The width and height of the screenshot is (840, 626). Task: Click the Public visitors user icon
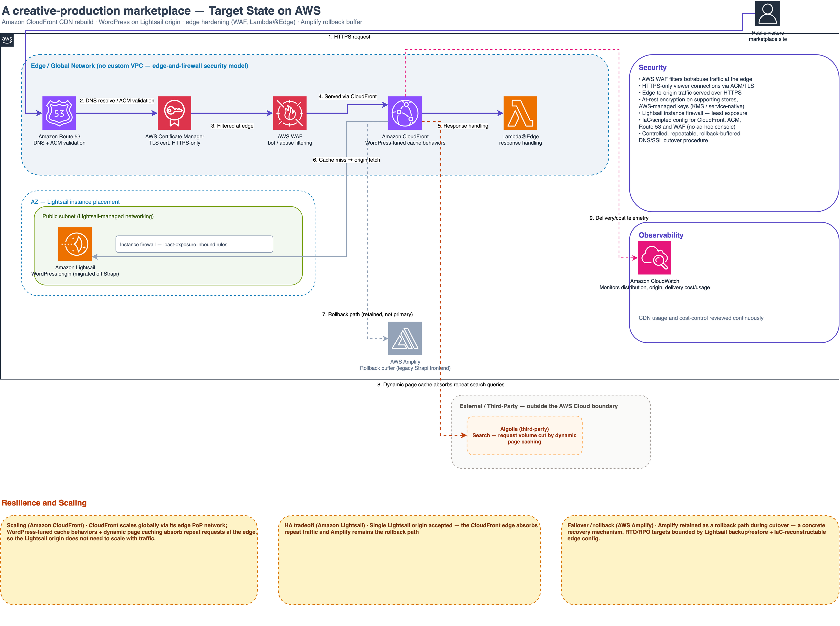tap(767, 14)
